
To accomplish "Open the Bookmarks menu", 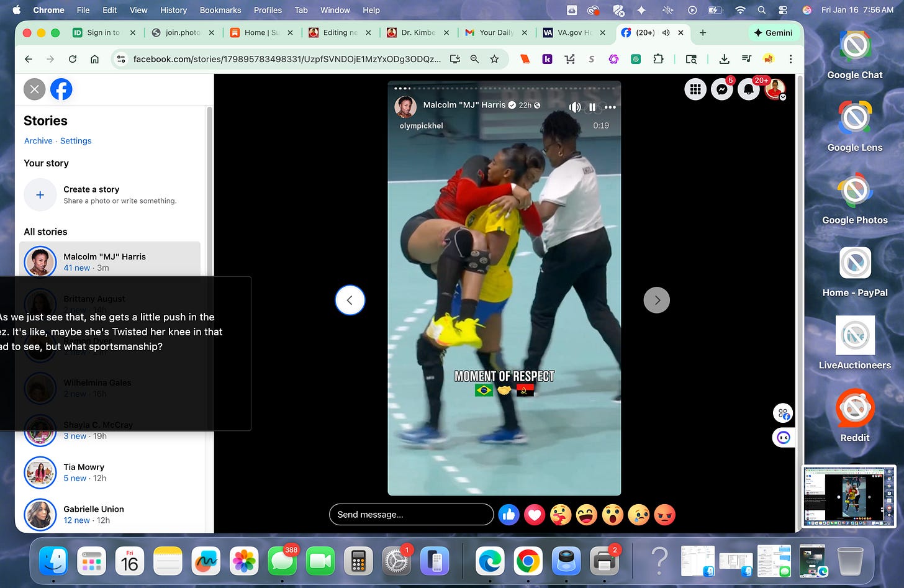I will pos(220,10).
